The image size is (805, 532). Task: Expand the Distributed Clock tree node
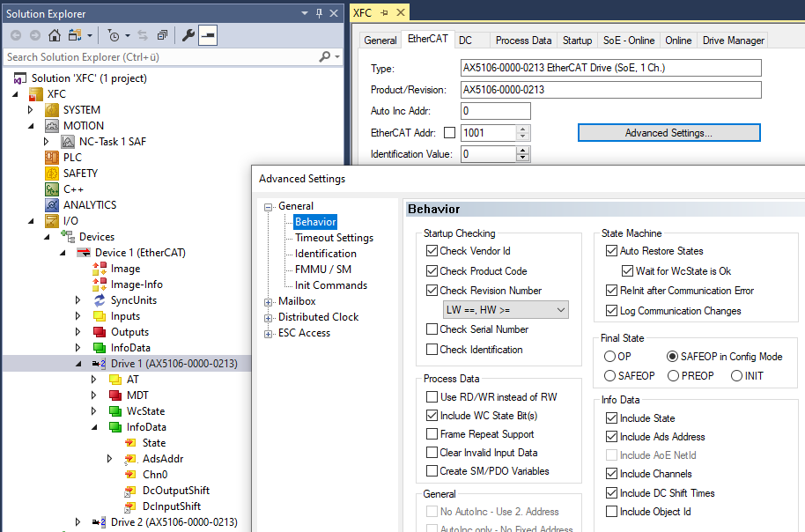(x=268, y=318)
